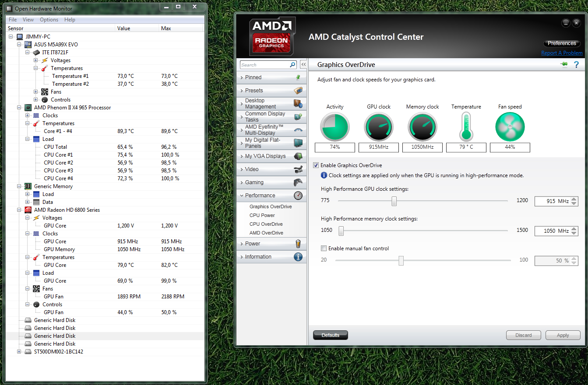Image resolution: width=588 pixels, height=385 pixels.
Task: Open the Report A Problem link
Action: (x=562, y=53)
